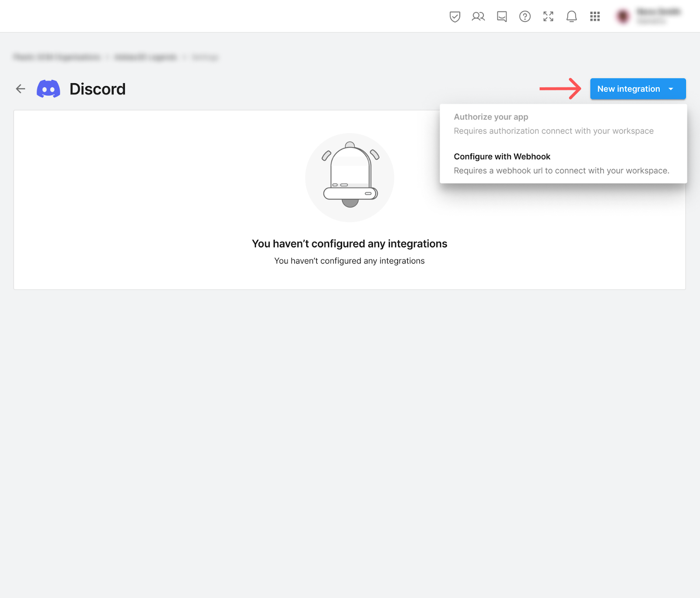This screenshot has height=598, width=700.
Task: Go back using the left arrow
Action: pos(21,89)
